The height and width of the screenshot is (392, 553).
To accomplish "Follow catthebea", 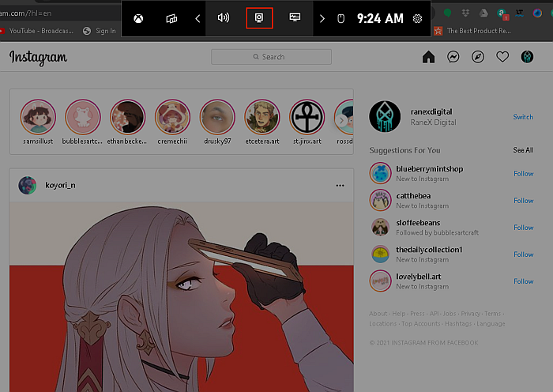I will (523, 201).
